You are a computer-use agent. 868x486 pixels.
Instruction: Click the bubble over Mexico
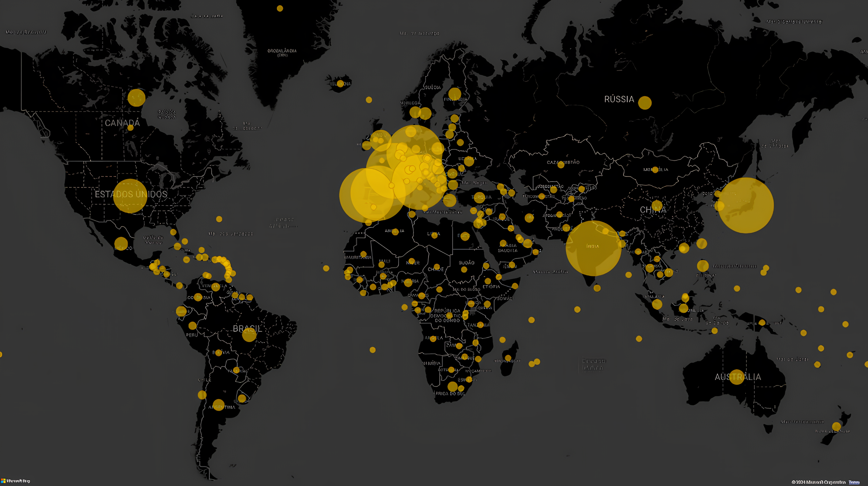click(121, 244)
